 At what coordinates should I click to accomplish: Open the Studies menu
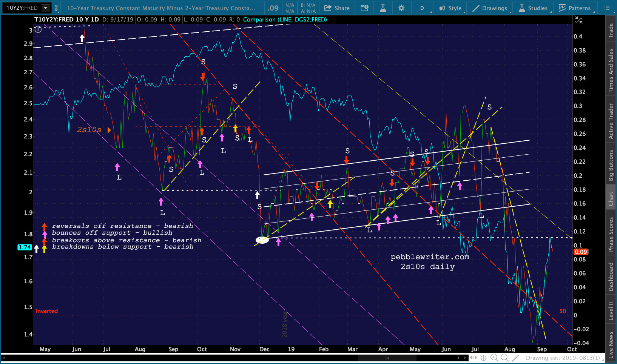[x=533, y=8]
